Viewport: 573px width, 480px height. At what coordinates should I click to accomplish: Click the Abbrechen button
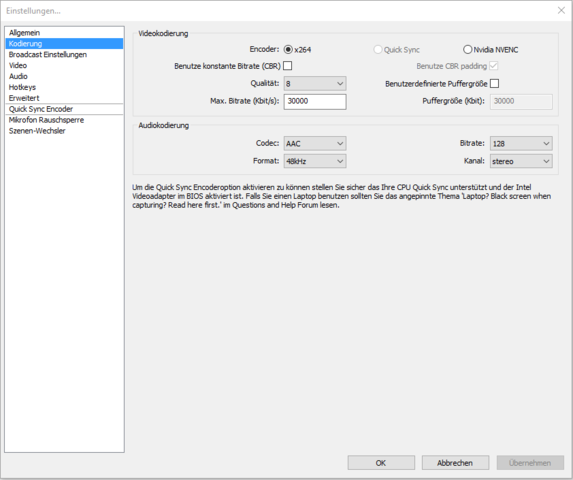pyautogui.click(x=455, y=463)
